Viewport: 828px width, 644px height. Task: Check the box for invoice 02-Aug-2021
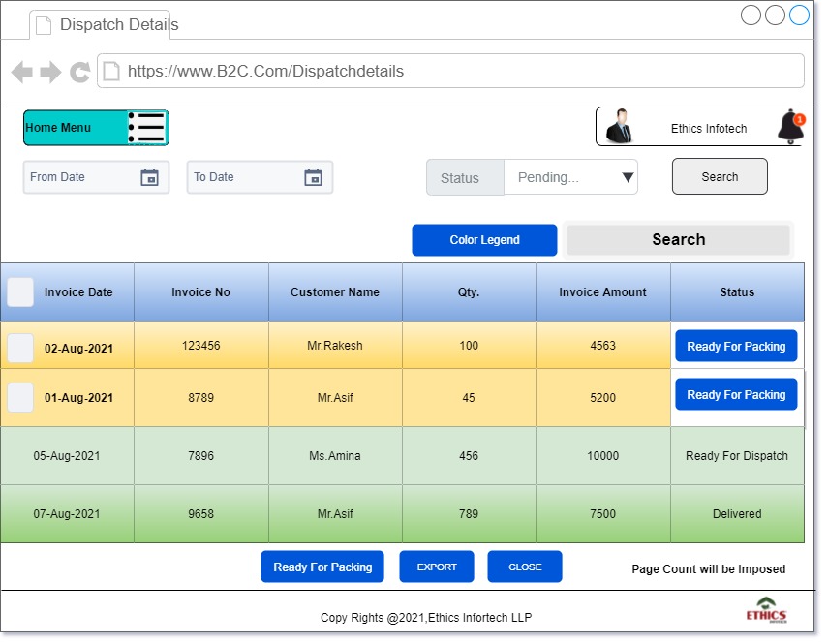click(20, 348)
